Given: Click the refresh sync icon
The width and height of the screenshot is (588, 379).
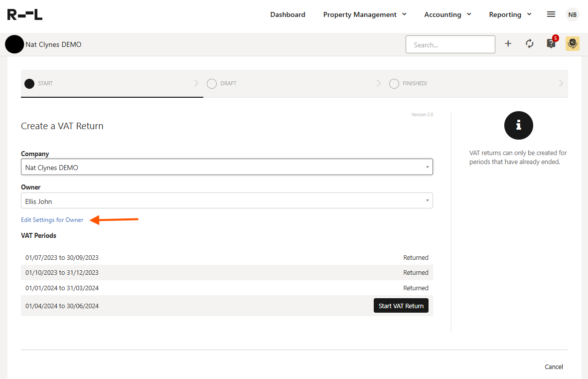Looking at the screenshot, I should pyautogui.click(x=530, y=44).
